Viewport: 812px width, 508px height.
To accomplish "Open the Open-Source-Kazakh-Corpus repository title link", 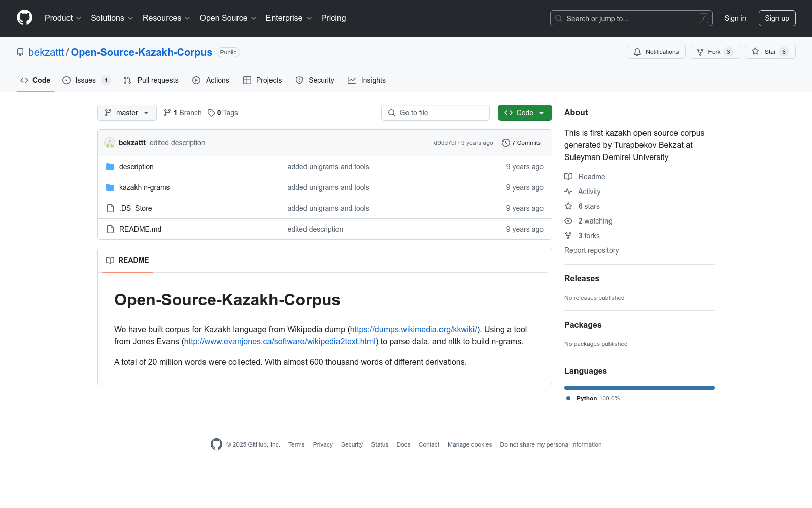I will pyautogui.click(x=142, y=52).
